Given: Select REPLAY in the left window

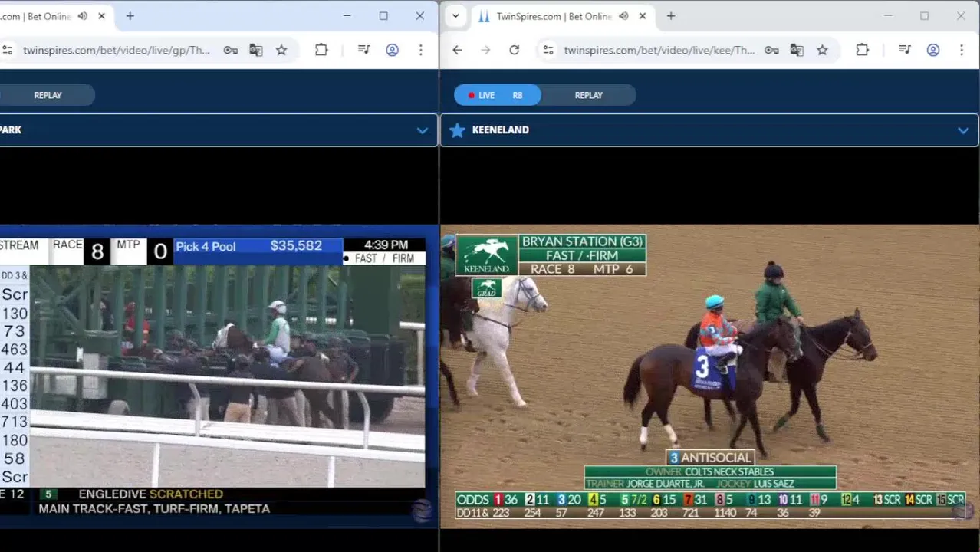Looking at the screenshot, I should [48, 95].
